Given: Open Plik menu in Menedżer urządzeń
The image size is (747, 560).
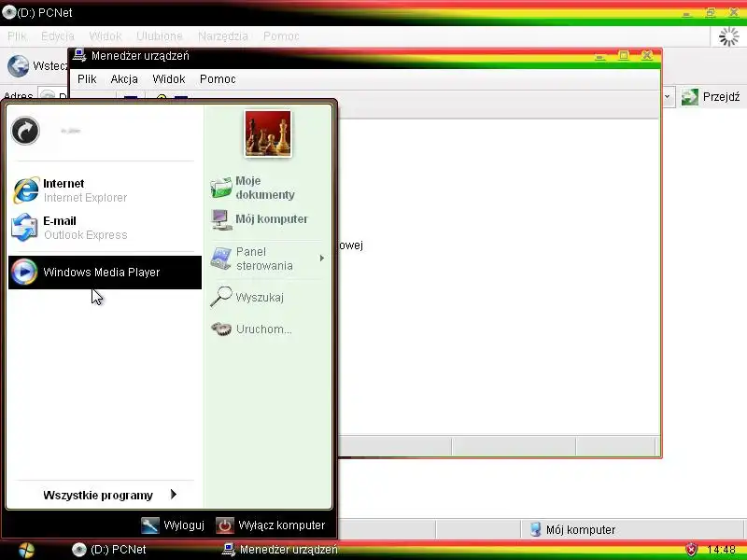Looking at the screenshot, I should click(87, 79).
